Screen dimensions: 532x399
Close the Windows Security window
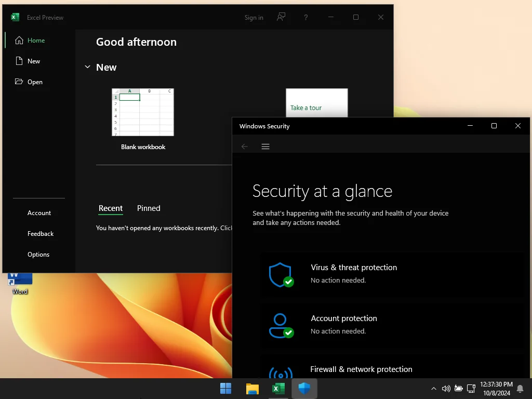pyautogui.click(x=518, y=126)
